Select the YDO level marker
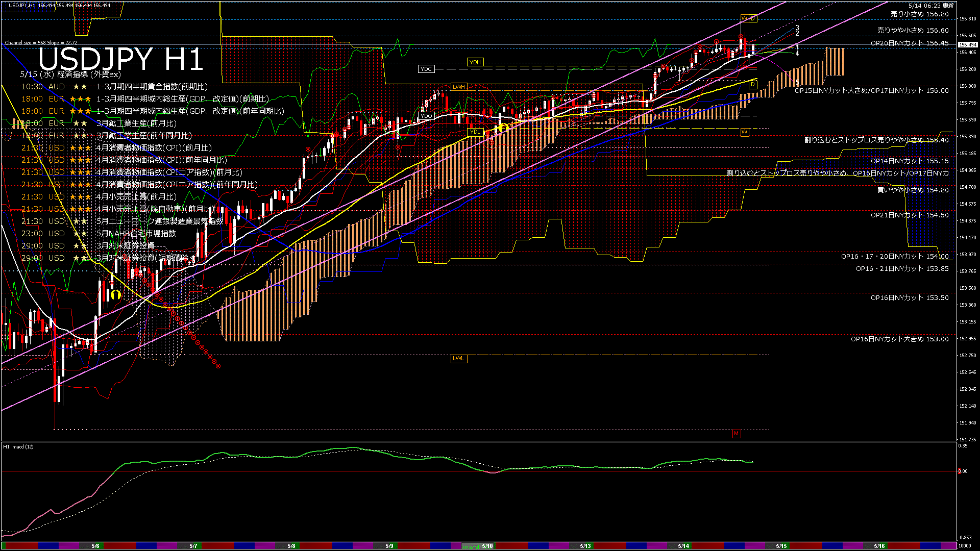Image resolution: width=980 pixels, height=551 pixels. [x=426, y=116]
